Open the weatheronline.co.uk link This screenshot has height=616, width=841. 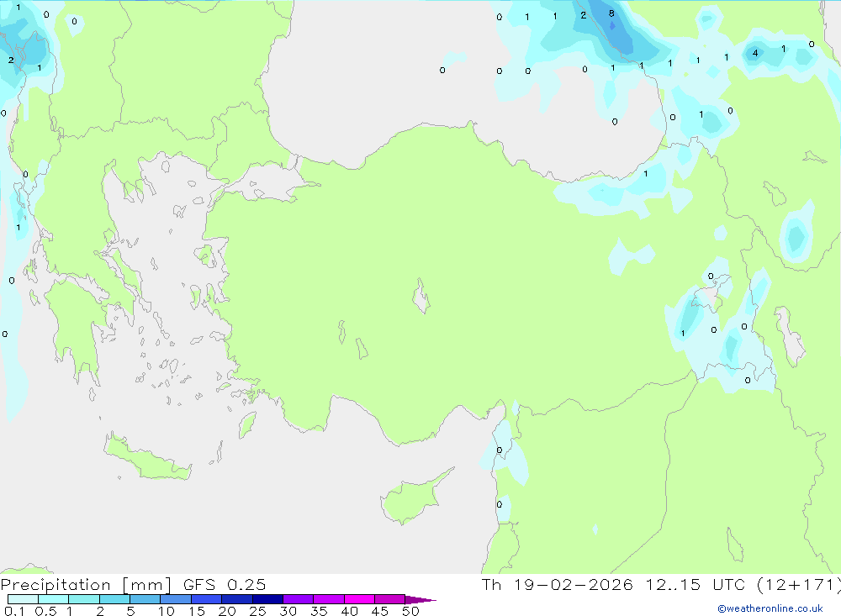[x=770, y=608]
